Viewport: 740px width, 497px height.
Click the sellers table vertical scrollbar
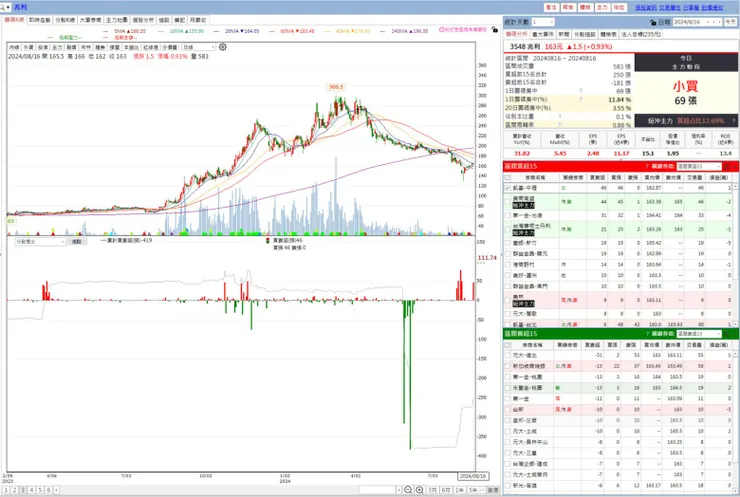click(x=735, y=422)
